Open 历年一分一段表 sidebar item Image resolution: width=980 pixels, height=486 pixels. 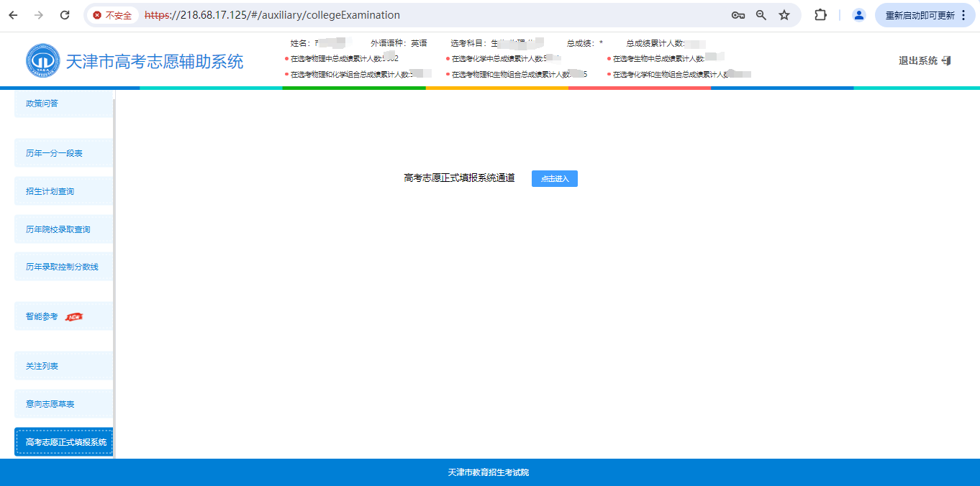(x=64, y=153)
